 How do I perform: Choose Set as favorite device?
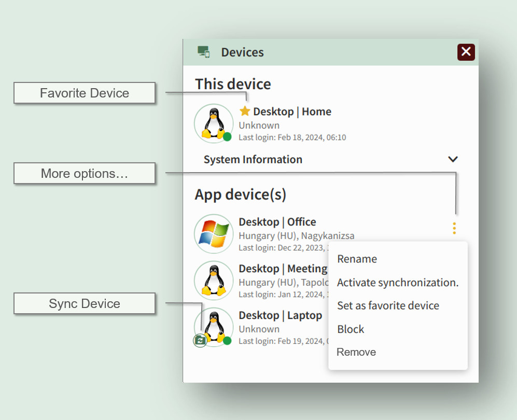click(x=388, y=305)
